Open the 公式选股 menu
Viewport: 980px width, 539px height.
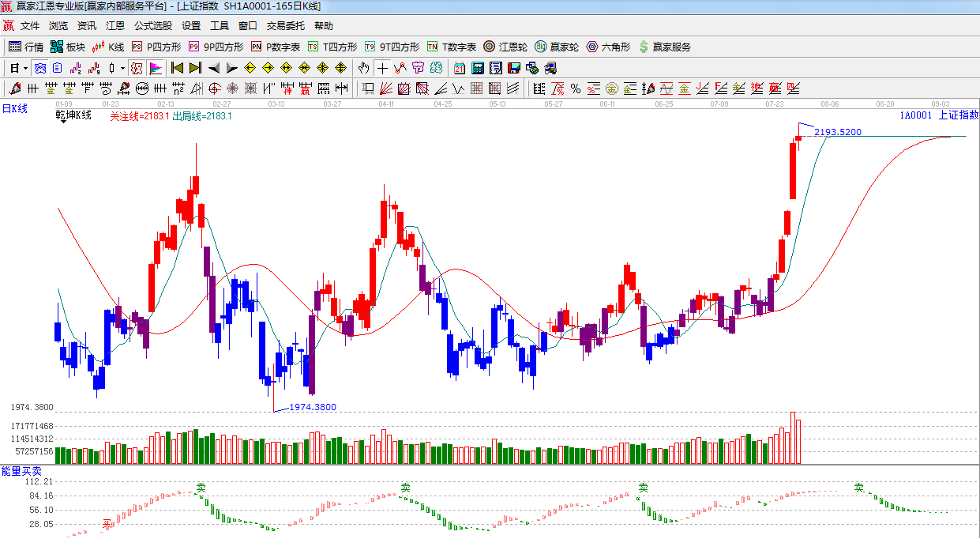point(153,26)
